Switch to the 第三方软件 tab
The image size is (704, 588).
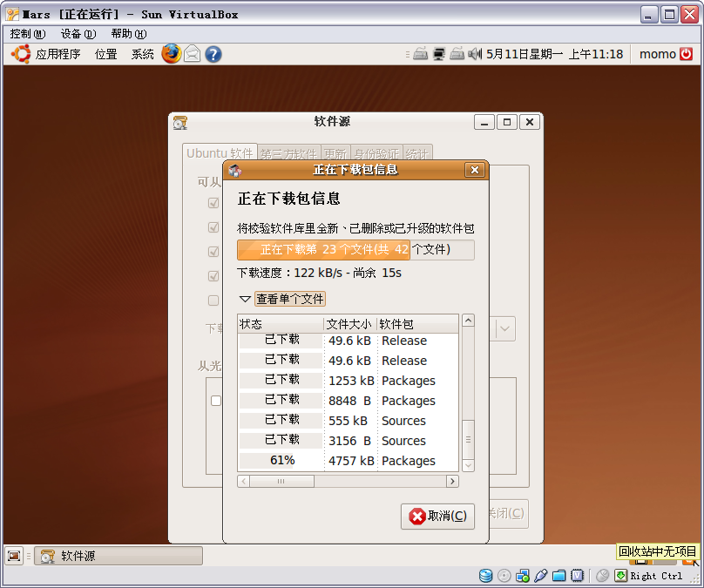point(288,154)
